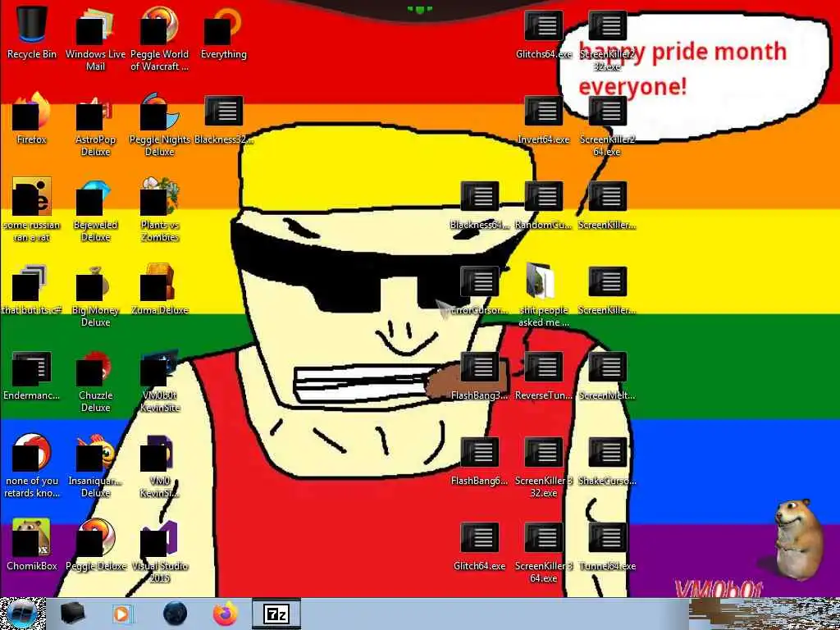The height and width of the screenshot is (630, 840).
Task: Select the ReverseTun... desktop file
Action: (544, 375)
